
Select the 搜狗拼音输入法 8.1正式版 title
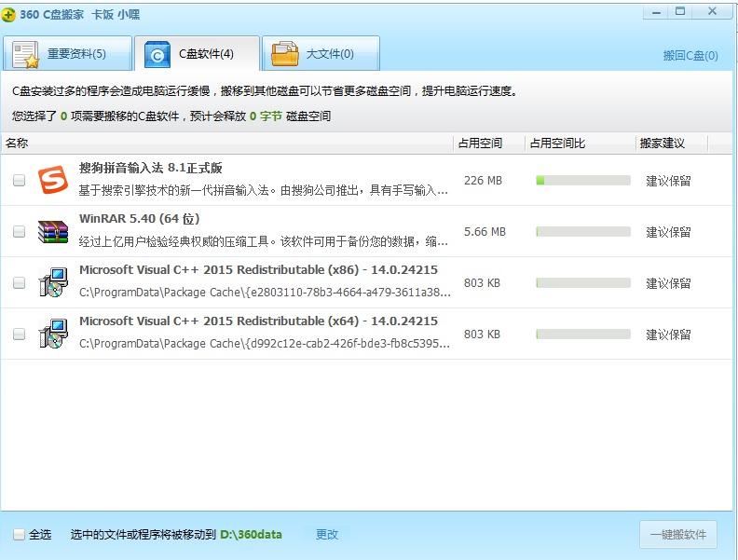click(x=151, y=168)
